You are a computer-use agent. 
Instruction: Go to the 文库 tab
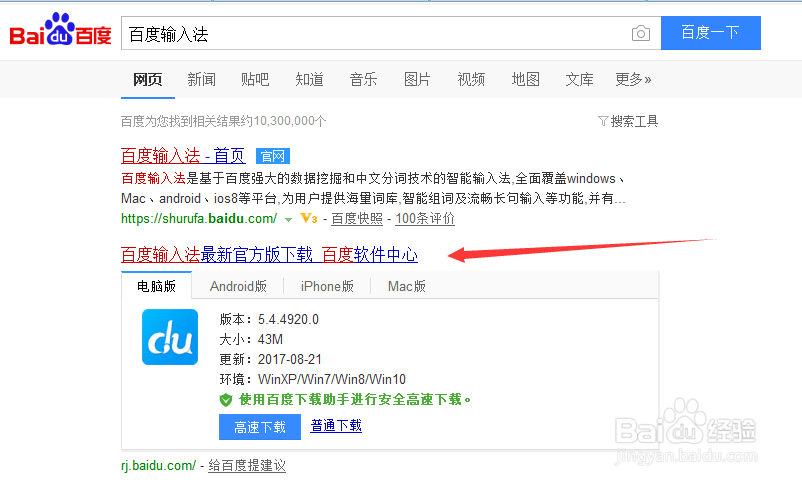pyautogui.click(x=580, y=79)
